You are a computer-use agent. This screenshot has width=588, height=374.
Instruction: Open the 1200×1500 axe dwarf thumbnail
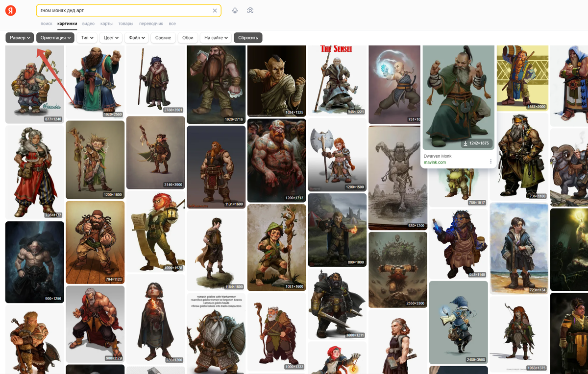coord(337,155)
